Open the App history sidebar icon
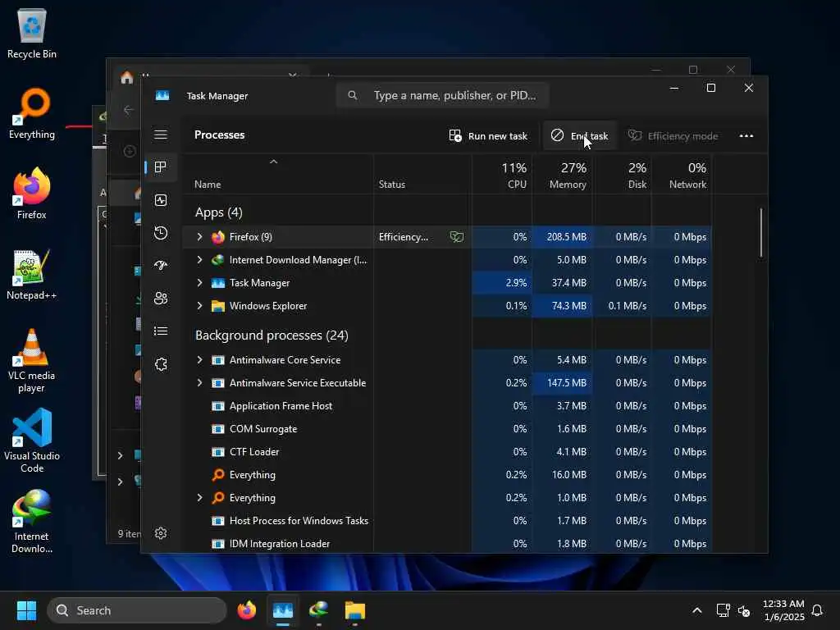Image resolution: width=840 pixels, height=630 pixels. 161,233
